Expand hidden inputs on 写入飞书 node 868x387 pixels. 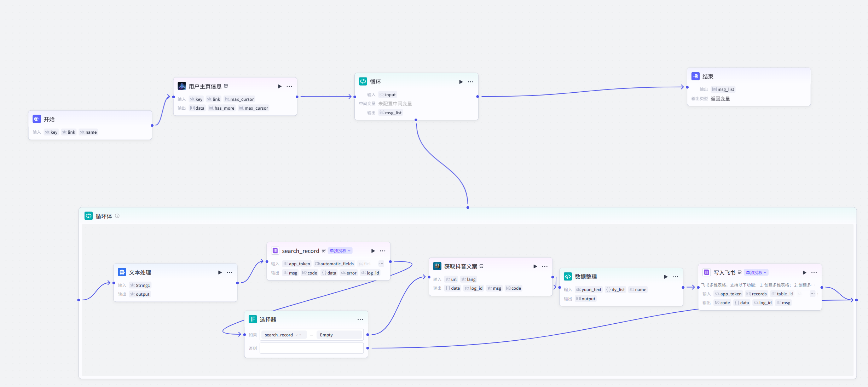pos(812,294)
